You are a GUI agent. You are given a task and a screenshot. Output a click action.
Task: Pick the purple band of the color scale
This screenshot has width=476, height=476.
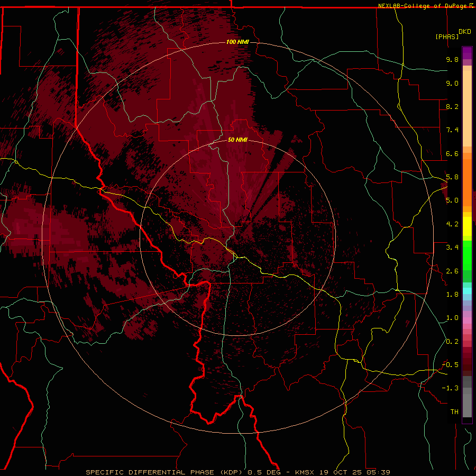click(x=467, y=53)
